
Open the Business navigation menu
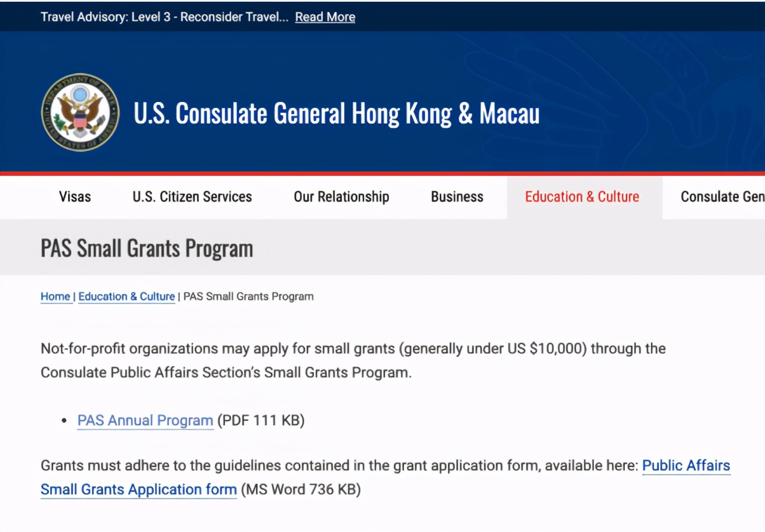point(457,197)
